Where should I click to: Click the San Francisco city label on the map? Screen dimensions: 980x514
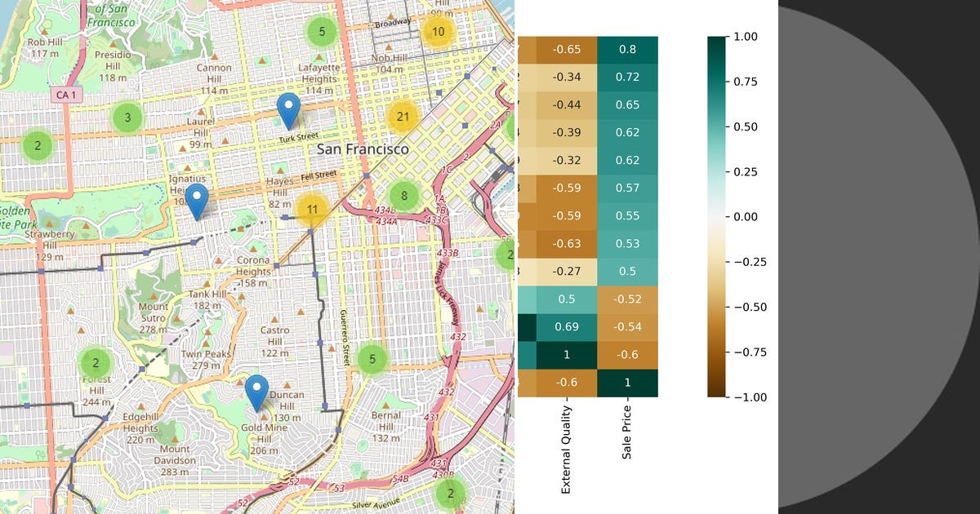[x=363, y=150]
